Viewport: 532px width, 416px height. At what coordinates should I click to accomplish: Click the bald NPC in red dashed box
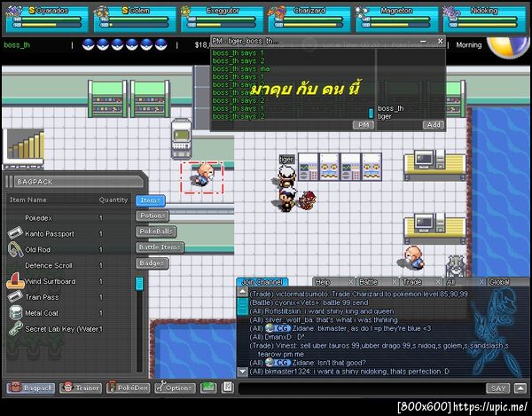[204, 175]
